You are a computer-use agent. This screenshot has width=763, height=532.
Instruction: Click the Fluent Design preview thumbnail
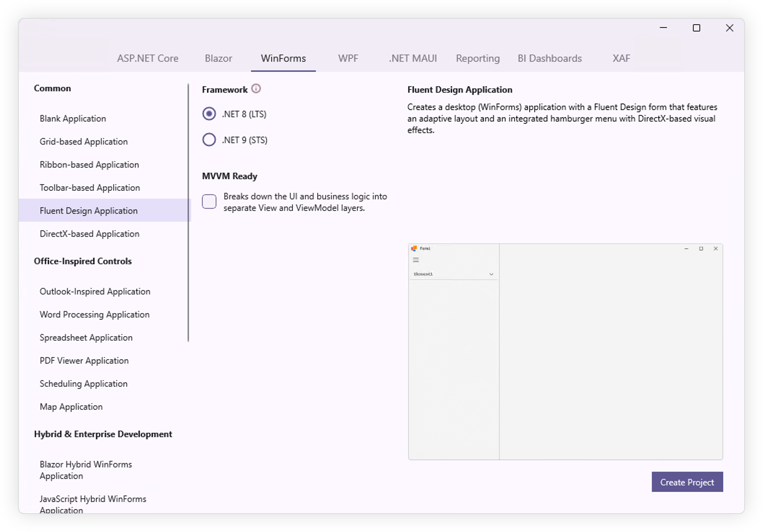pos(565,351)
